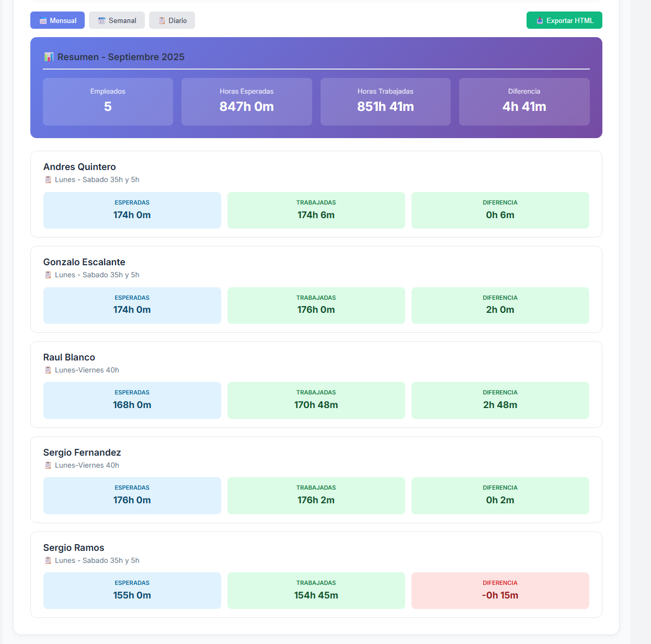Image resolution: width=651 pixels, height=644 pixels.
Task: Click Gonzalo Escalante Esperadas 174h box
Action: [132, 305]
